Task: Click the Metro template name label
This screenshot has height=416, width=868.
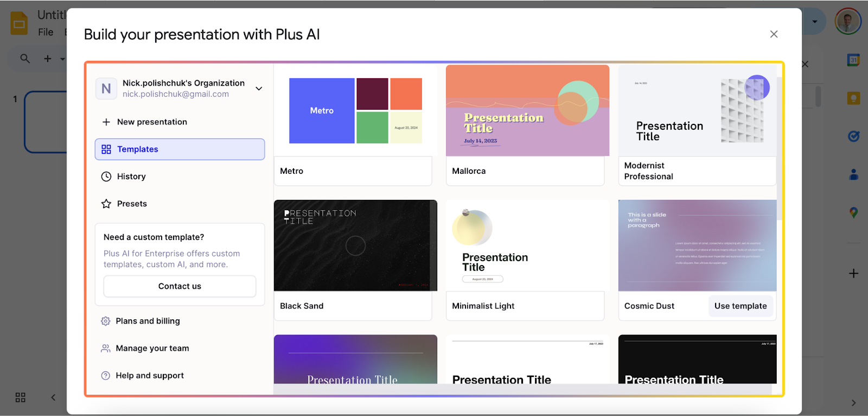Action: point(291,171)
